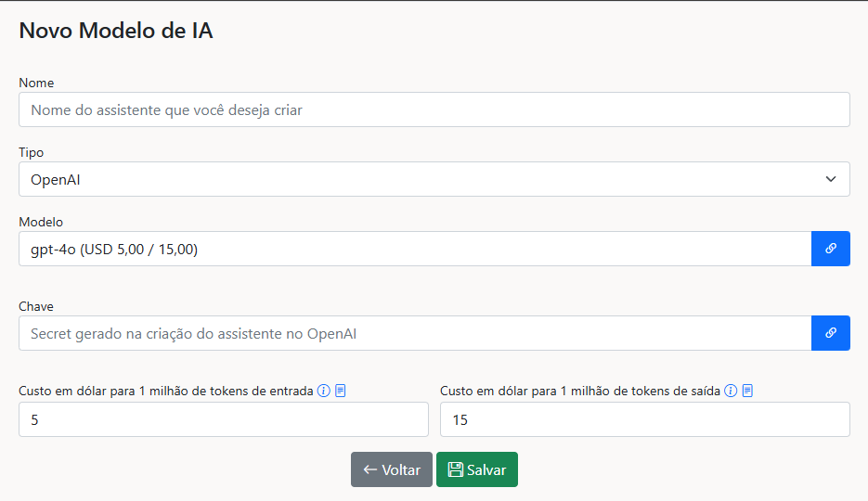Click document icon next to tokens de entrada

pyautogui.click(x=341, y=391)
